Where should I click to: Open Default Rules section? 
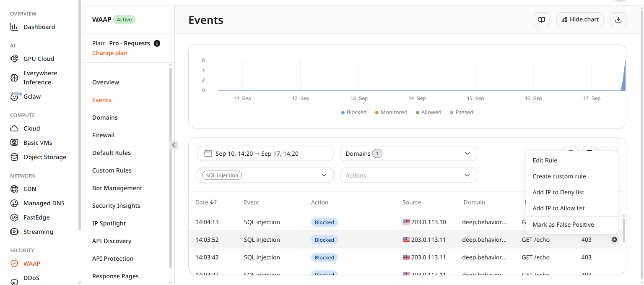(112, 153)
